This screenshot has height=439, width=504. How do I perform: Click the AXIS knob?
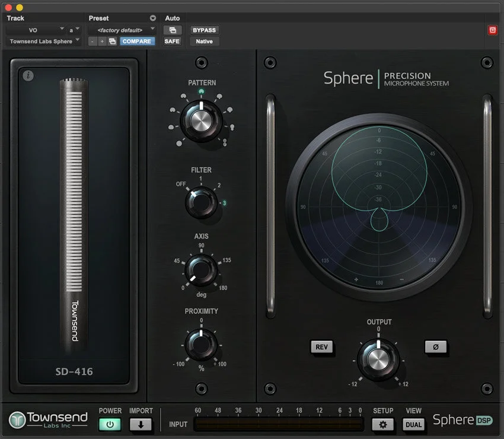pos(201,270)
